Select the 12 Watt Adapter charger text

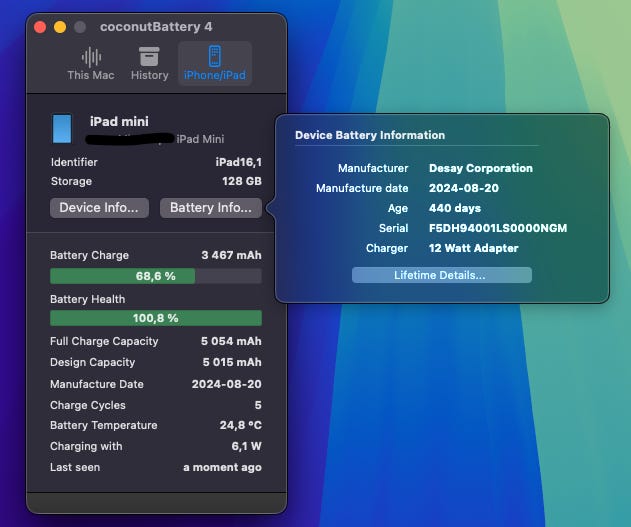[474, 248]
